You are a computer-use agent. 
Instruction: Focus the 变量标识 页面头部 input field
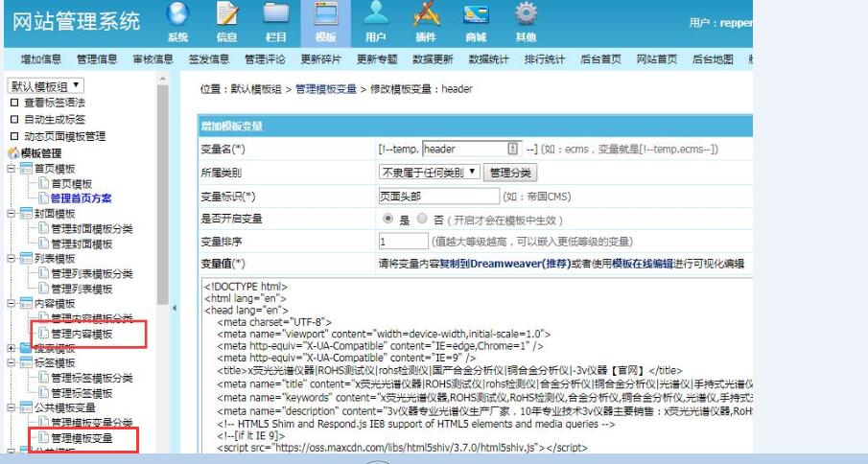click(439, 197)
